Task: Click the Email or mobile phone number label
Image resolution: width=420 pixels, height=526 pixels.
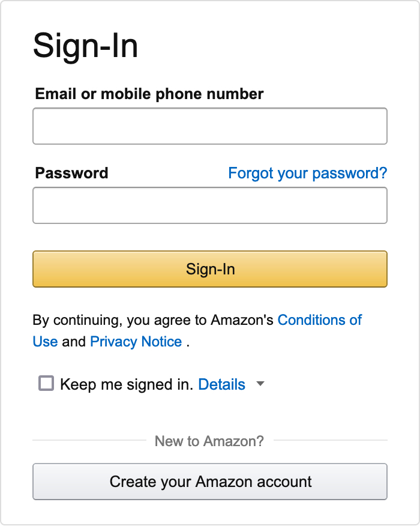Action: tap(149, 94)
